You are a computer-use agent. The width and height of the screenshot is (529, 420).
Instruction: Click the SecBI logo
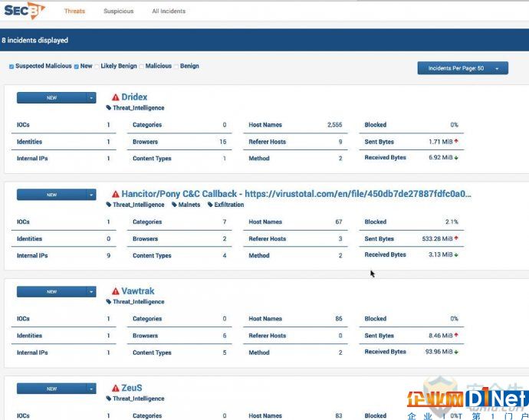pyautogui.click(x=25, y=11)
